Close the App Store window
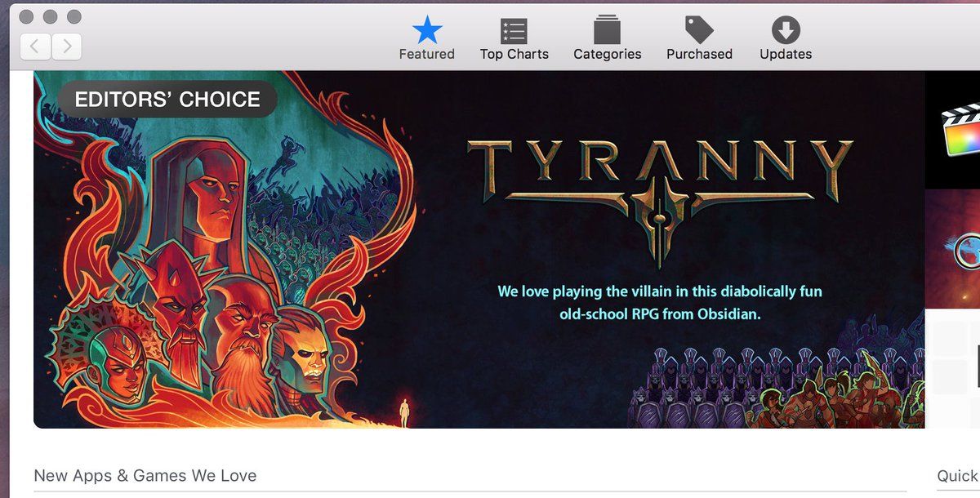The width and height of the screenshot is (980, 498). [x=26, y=16]
